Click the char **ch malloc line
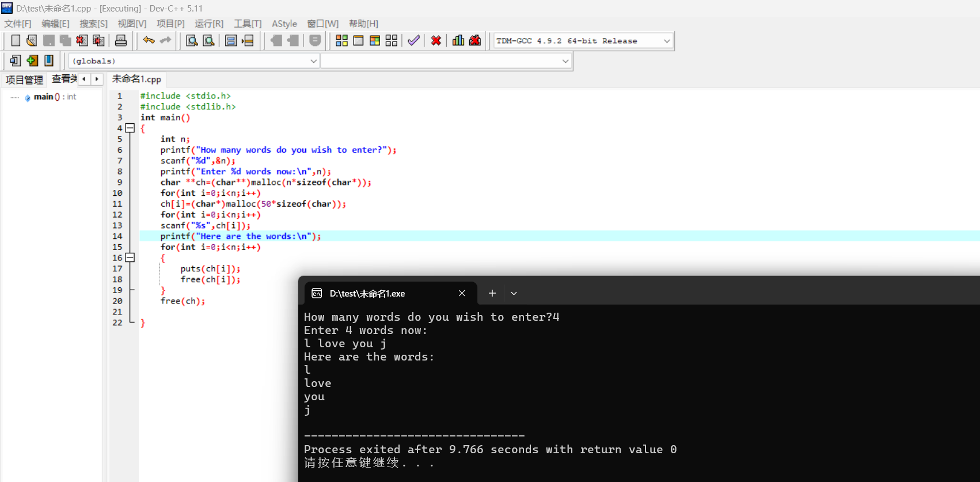 coord(265,182)
